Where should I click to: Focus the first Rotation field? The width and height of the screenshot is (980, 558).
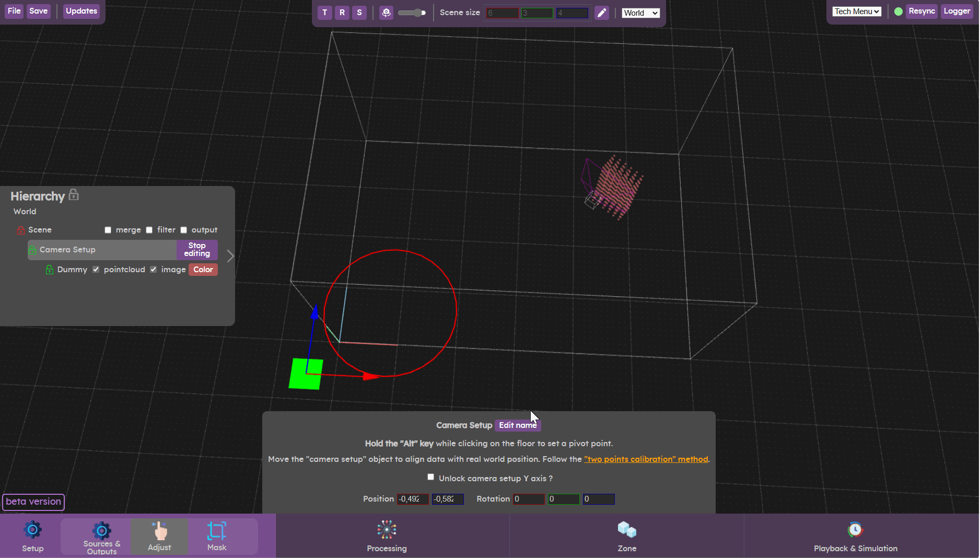pyautogui.click(x=529, y=499)
